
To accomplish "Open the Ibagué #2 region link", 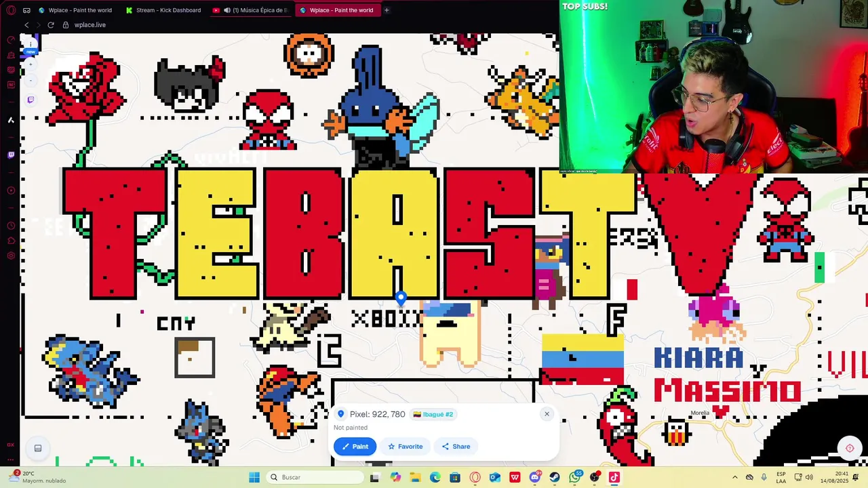I will click(x=433, y=414).
